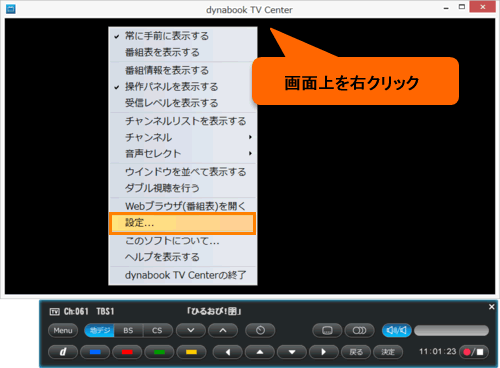
Task: Click the timer clock icon button
Action: click(x=260, y=330)
